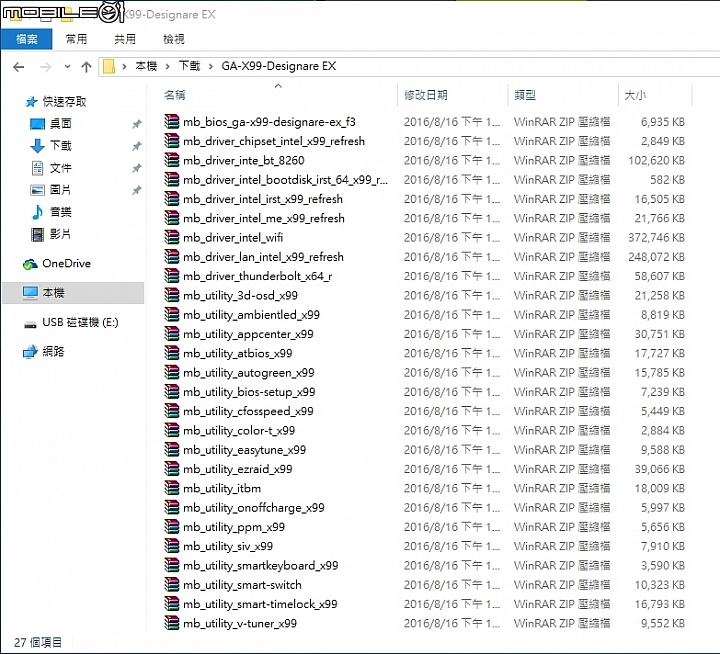Click archive icon of mb_driver_lan_intel_x99_refresh
The image size is (720, 654).
coord(172,256)
